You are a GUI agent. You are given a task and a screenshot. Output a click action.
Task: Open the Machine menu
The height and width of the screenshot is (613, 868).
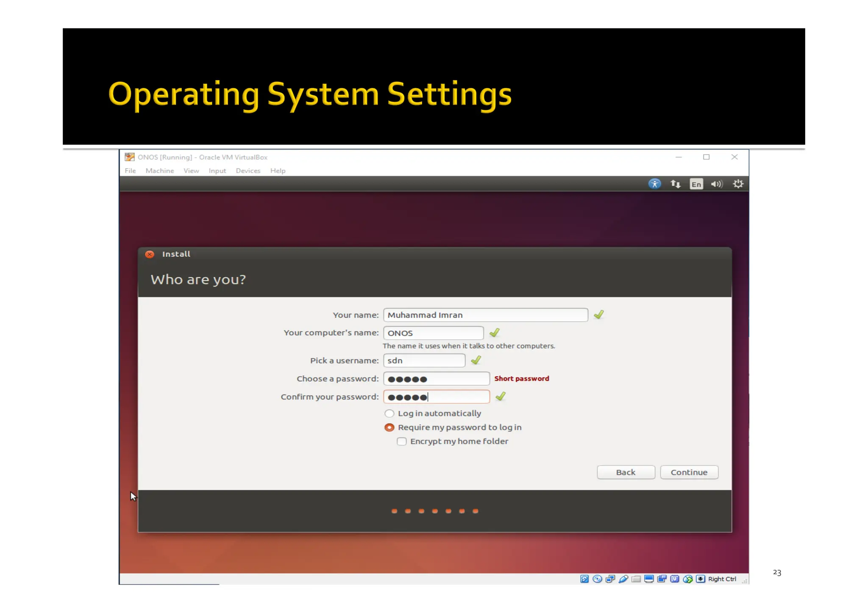pyautogui.click(x=159, y=171)
